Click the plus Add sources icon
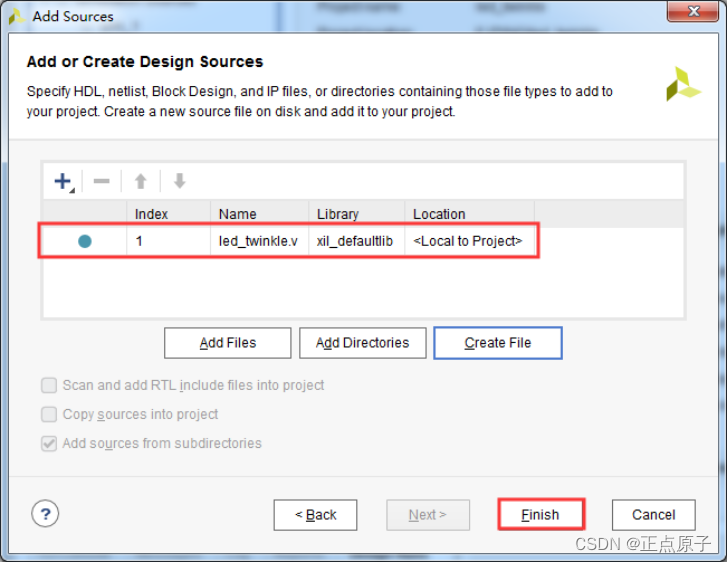727x562 pixels. (64, 181)
